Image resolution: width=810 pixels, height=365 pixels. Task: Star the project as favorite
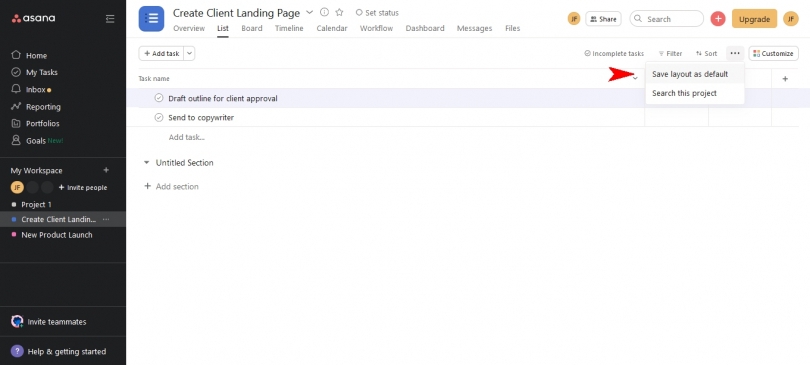coord(339,12)
